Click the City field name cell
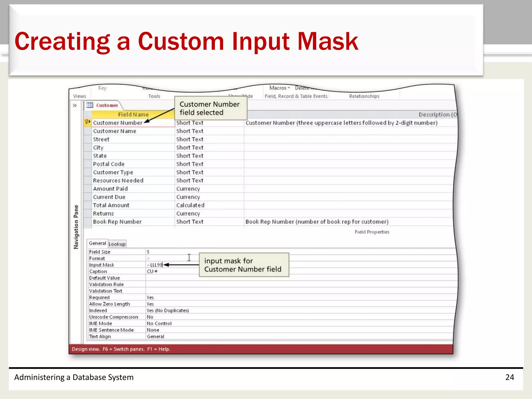This screenshot has width=532, height=399. pos(133,148)
